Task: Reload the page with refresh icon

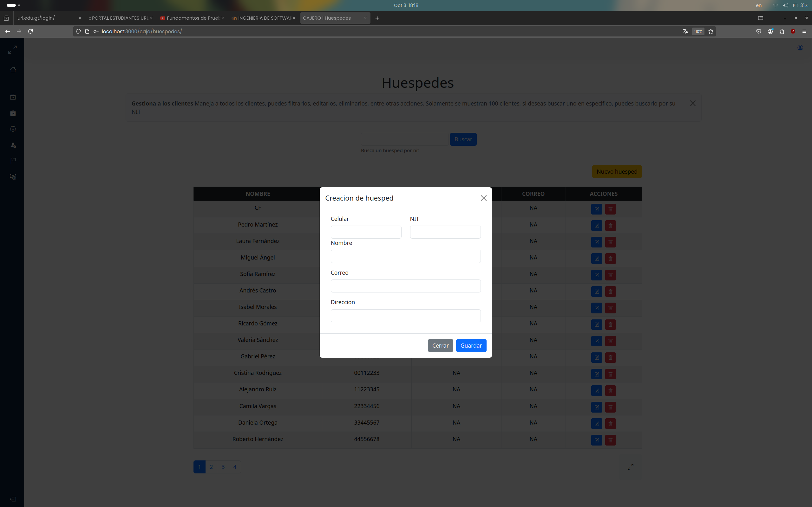Action: pyautogui.click(x=30, y=31)
